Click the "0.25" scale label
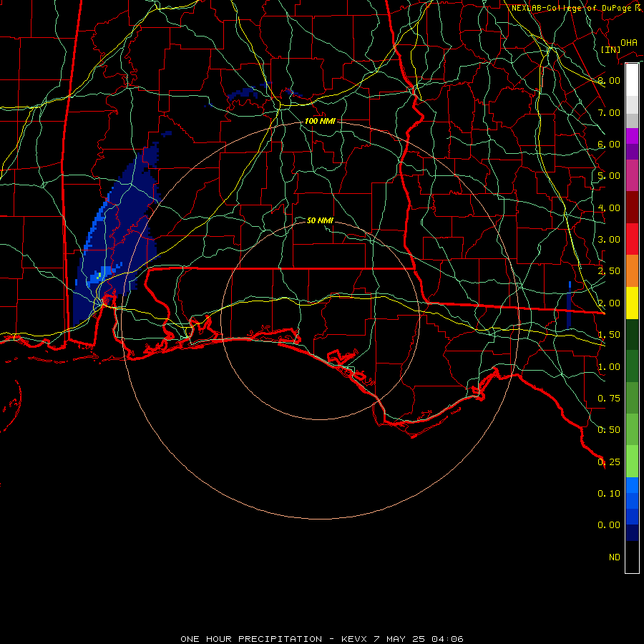Image resolution: width=644 pixels, height=644 pixels. [609, 462]
